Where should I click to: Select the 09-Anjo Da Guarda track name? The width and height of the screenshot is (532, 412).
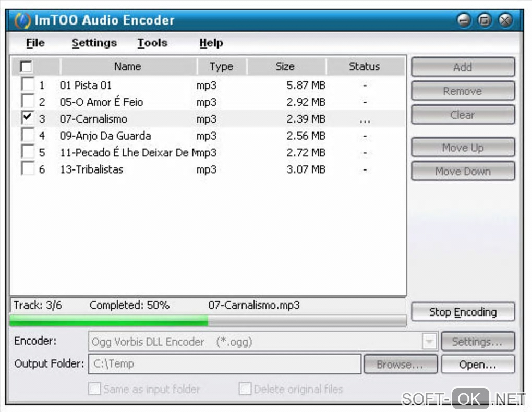click(x=105, y=136)
